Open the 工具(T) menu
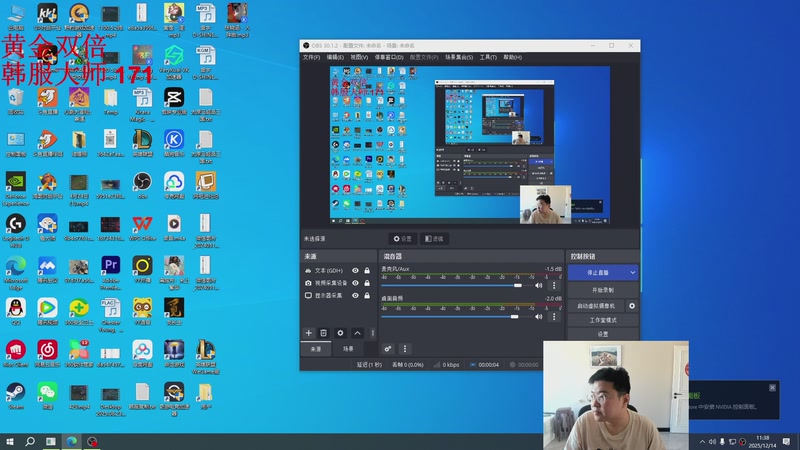The width and height of the screenshot is (800, 450). click(x=488, y=57)
